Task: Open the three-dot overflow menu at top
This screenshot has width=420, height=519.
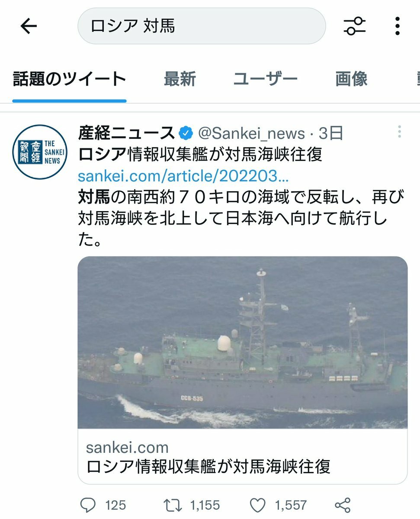Action: click(398, 26)
